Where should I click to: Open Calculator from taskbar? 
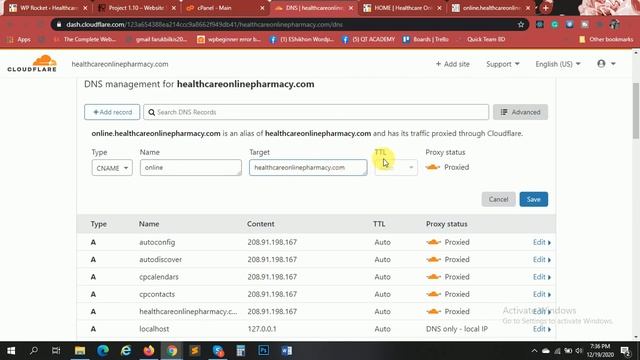(x=241, y=351)
